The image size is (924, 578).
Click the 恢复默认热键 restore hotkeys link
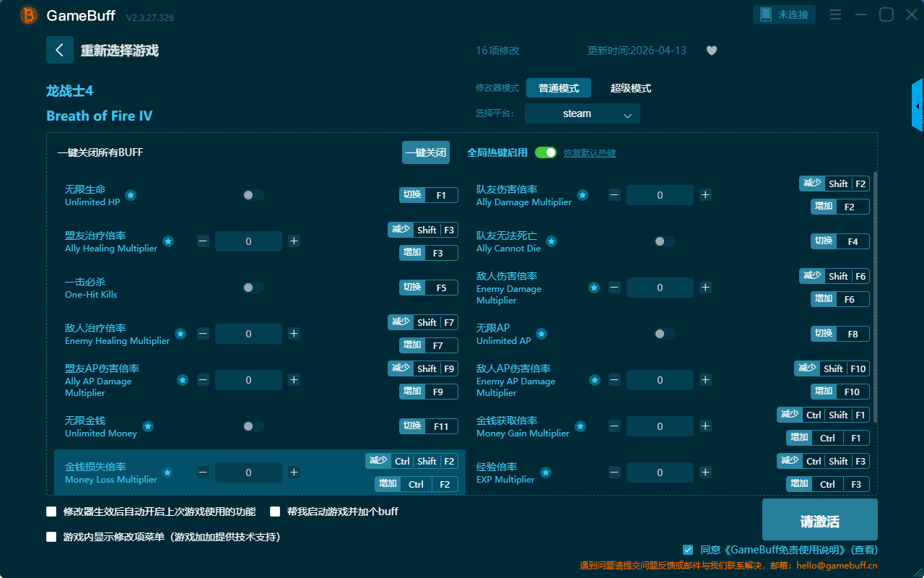(x=589, y=153)
